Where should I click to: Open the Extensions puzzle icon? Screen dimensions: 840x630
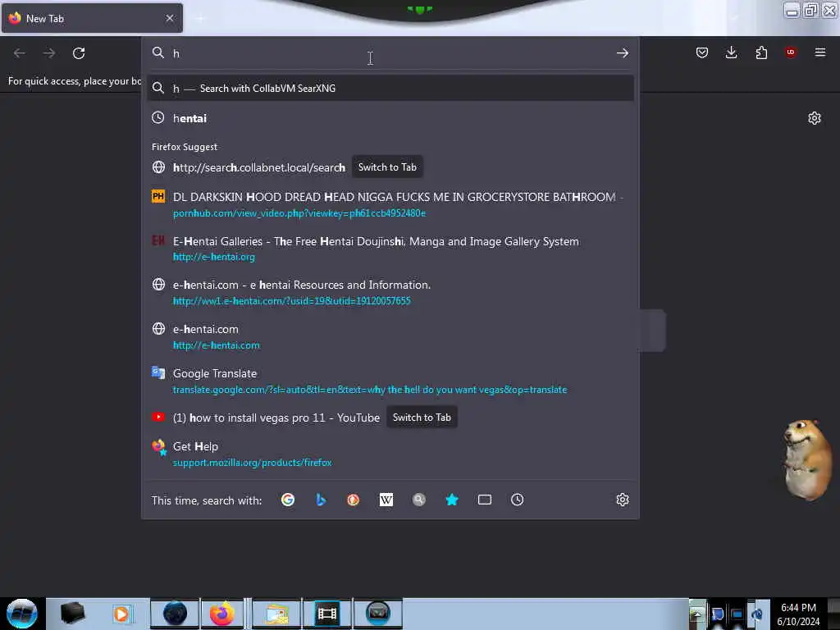[x=761, y=52]
